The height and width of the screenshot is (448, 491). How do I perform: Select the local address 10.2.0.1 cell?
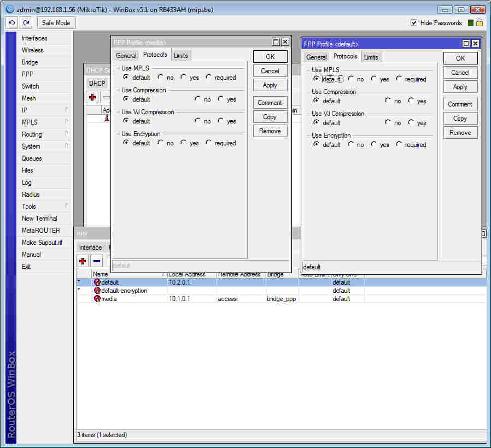(x=179, y=282)
